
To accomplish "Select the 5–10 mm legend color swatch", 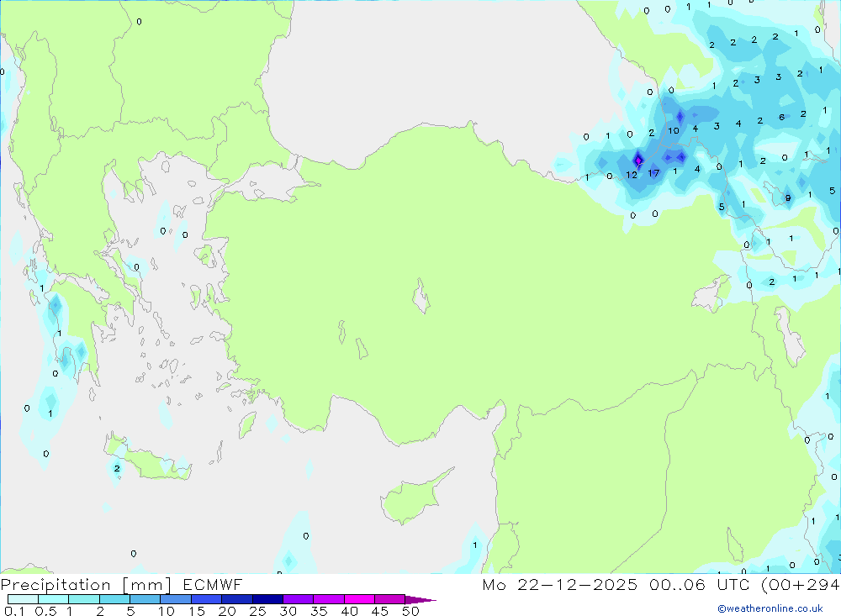I will click(145, 599).
